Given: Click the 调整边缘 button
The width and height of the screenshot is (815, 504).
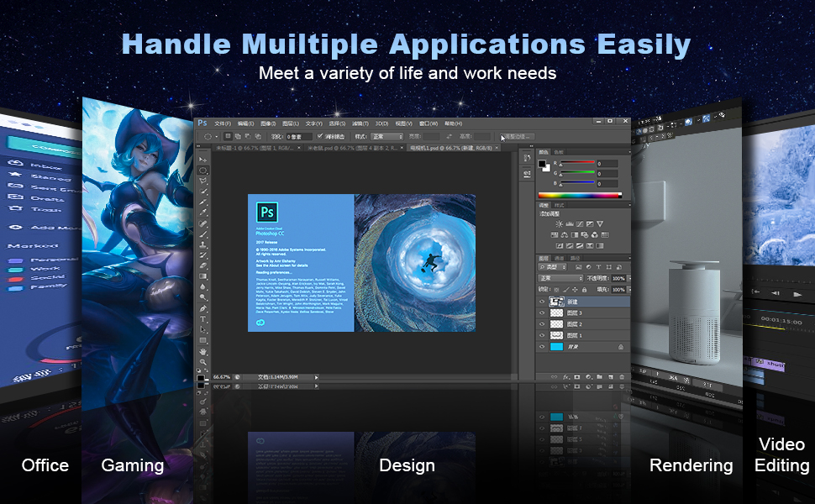Looking at the screenshot, I should point(517,136).
